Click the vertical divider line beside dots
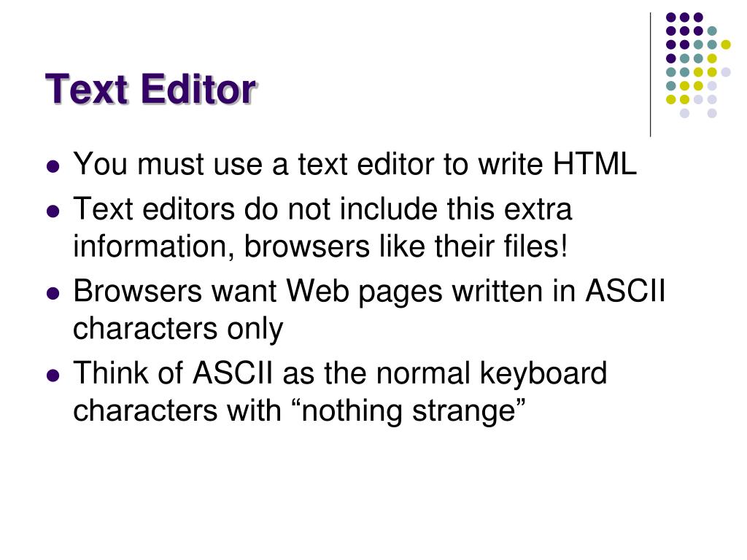Image resolution: width=747 pixels, height=560 pixels. pos(650,75)
